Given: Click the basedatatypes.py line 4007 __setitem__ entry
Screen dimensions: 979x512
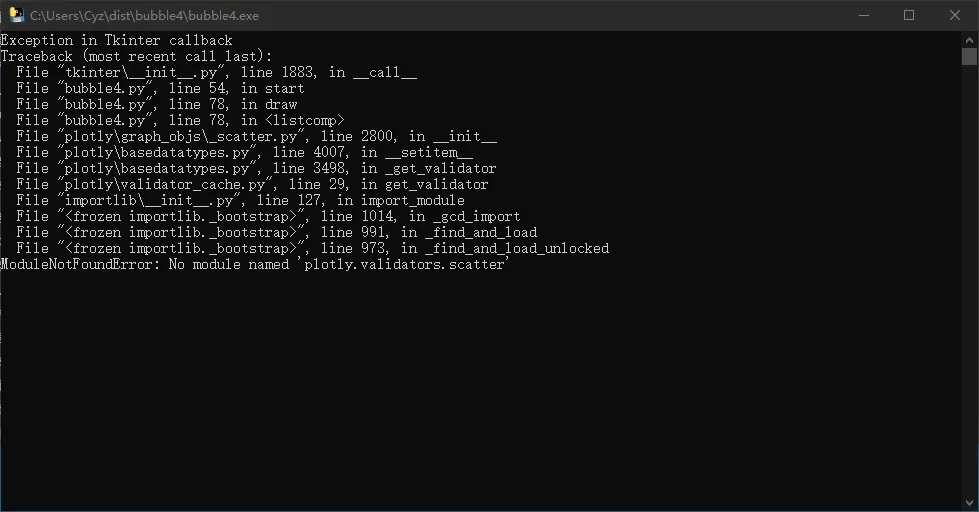Looking at the screenshot, I should point(244,152).
